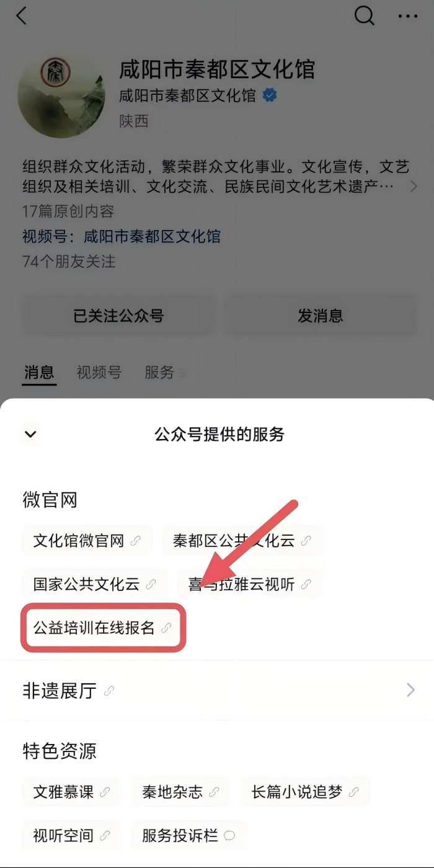Open 文化馆微官网 service chip

click(x=87, y=541)
